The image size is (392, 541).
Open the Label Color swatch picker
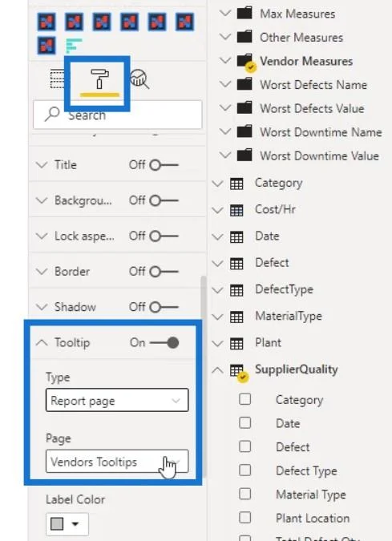coord(67,524)
